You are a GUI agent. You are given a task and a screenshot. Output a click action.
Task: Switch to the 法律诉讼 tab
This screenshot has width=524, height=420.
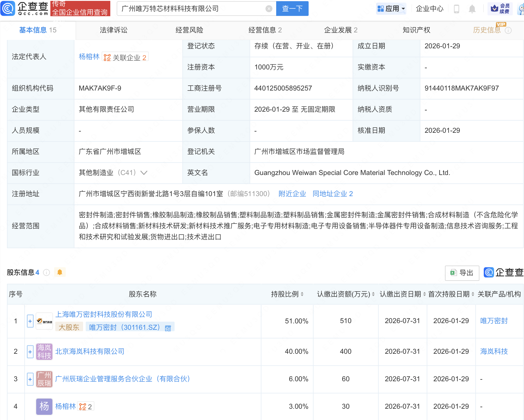click(113, 30)
